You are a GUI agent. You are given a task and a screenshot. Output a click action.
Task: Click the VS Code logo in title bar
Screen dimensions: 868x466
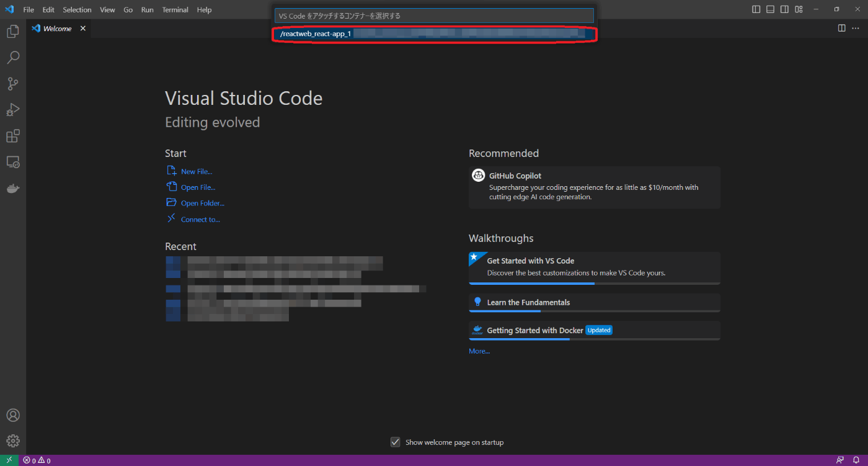[x=9, y=9]
